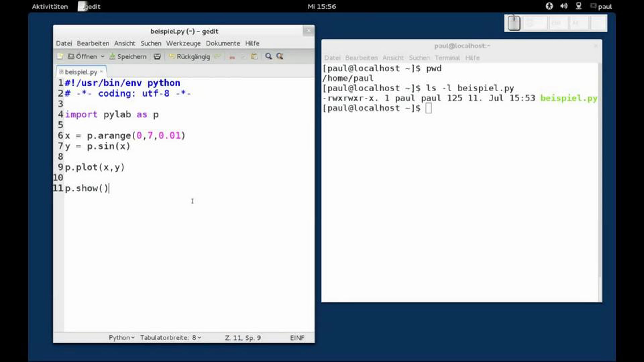
Task: Open the Terminal menu in terminal window
Action: click(447, 58)
